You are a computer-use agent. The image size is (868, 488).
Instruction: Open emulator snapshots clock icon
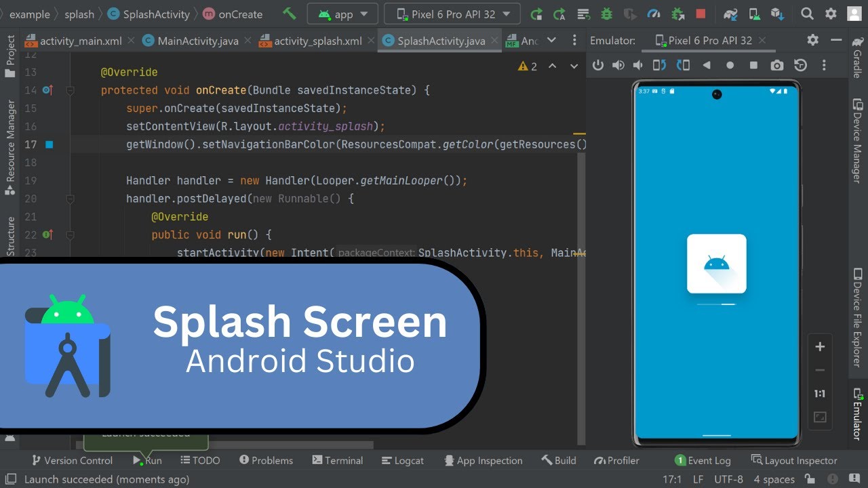[801, 65]
